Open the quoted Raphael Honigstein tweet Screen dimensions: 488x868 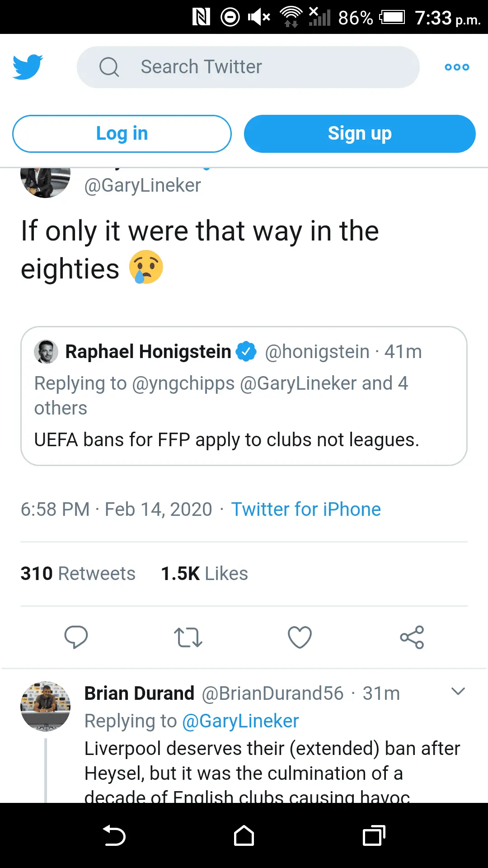click(x=244, y=420)
